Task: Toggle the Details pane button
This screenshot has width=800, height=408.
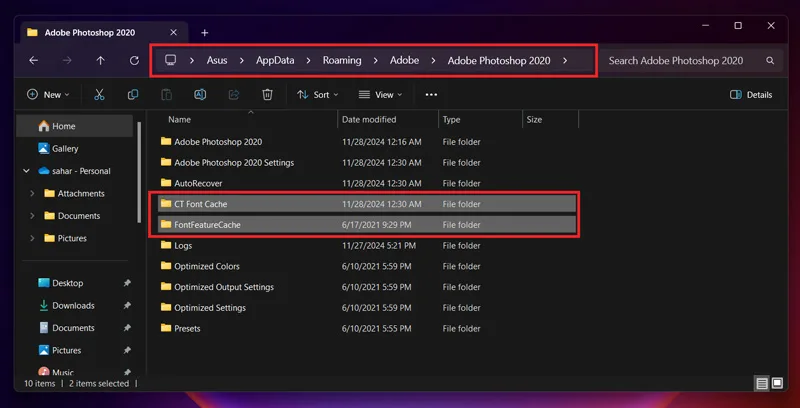Action: (751, 94)
